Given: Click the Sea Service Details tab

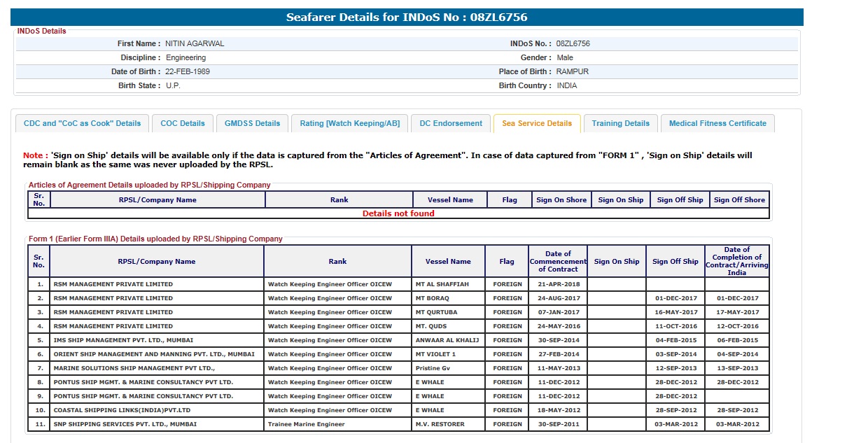Looking at the screenshot, I should click(x=537, y=123).
